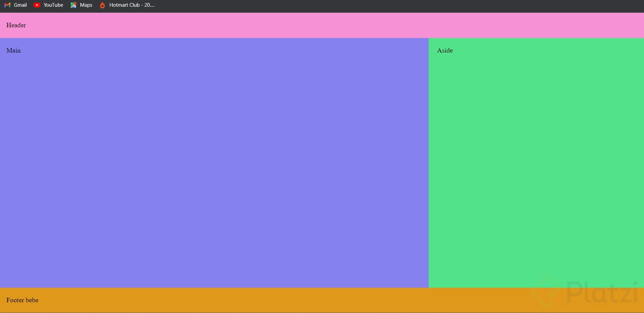The width and height of the screenshot is (644, 313).
Task: Click the 'Header' text
Action: (x=16, y=25)
